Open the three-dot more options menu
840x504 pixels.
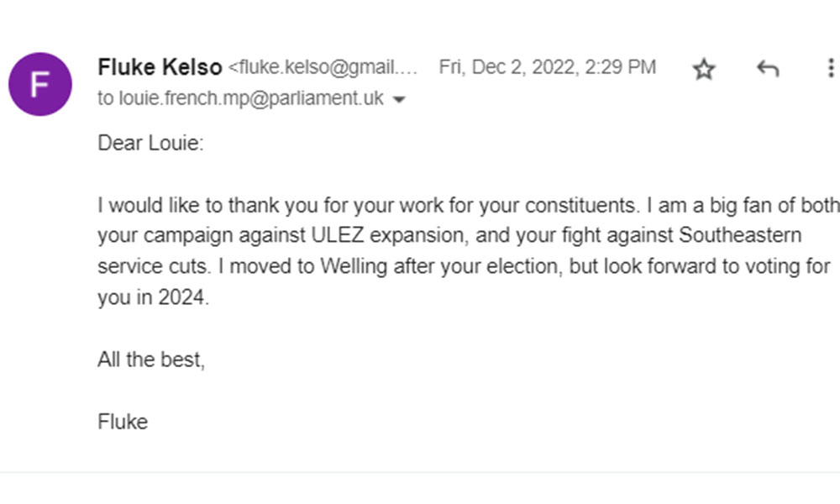[x=831, y=69]
